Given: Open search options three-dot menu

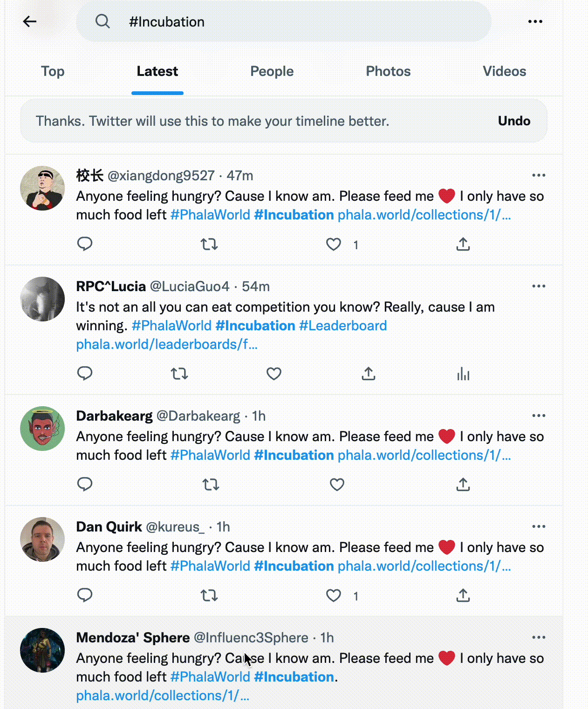Looking at the screenshot, I should [535, 21].
